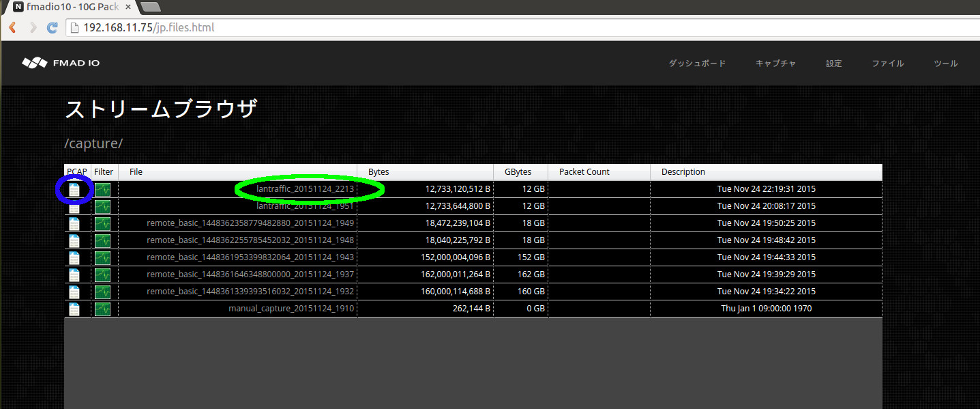The height and width of the screenshot is (409, 980).
Task: Click the browser reload button
Action: coord(52,27)
